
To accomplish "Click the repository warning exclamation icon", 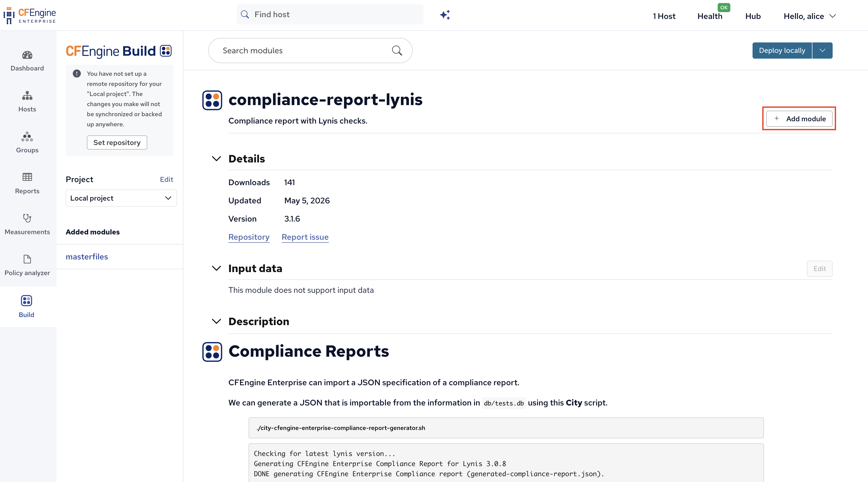I will pyautogui.click(x=77, y=74).
